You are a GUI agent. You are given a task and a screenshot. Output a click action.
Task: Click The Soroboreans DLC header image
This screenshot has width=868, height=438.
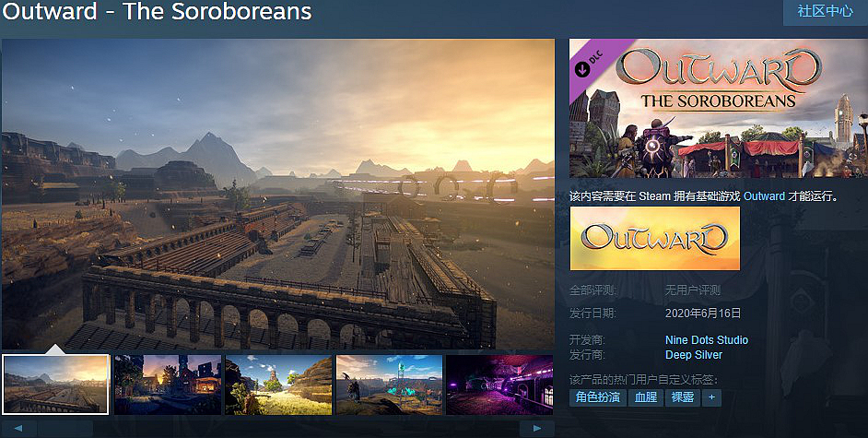point(719,109)
